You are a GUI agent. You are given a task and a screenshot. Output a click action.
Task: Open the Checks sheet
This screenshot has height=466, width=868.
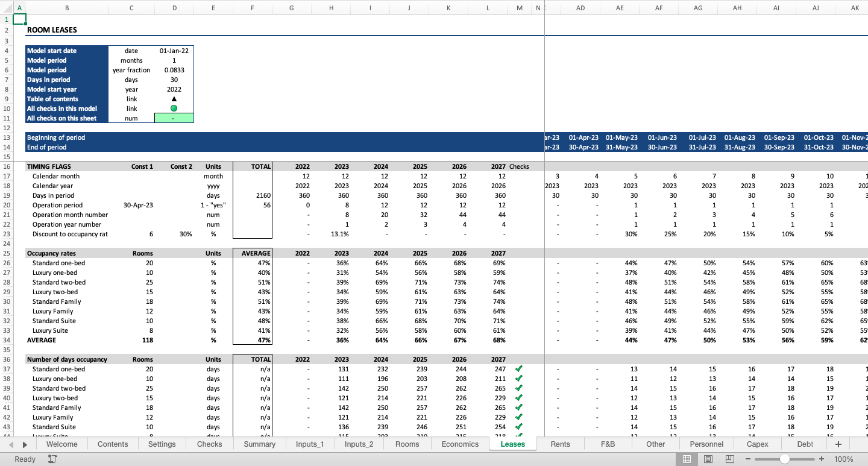[x=209, y=444]
